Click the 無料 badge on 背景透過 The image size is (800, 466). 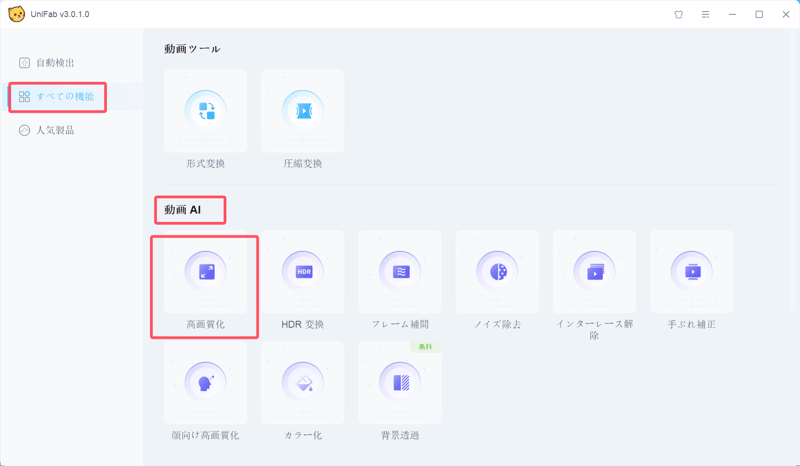point(426,347)
